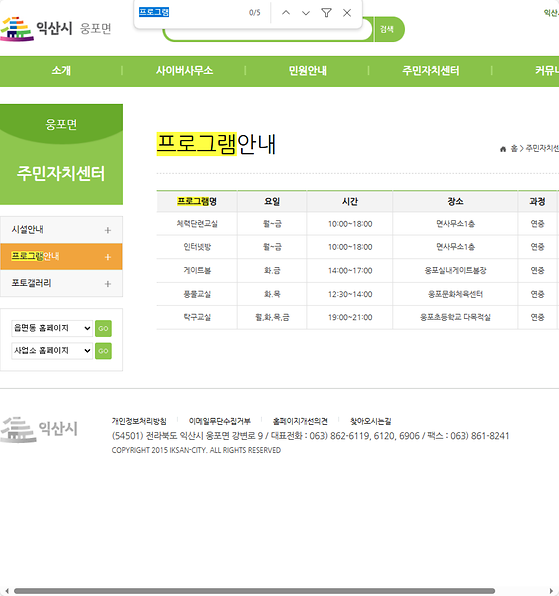The height and width of the screenshot is (596, 559).
Task: Click 웅포초등학교 다목적실 location cell
Action: point(455,317)
